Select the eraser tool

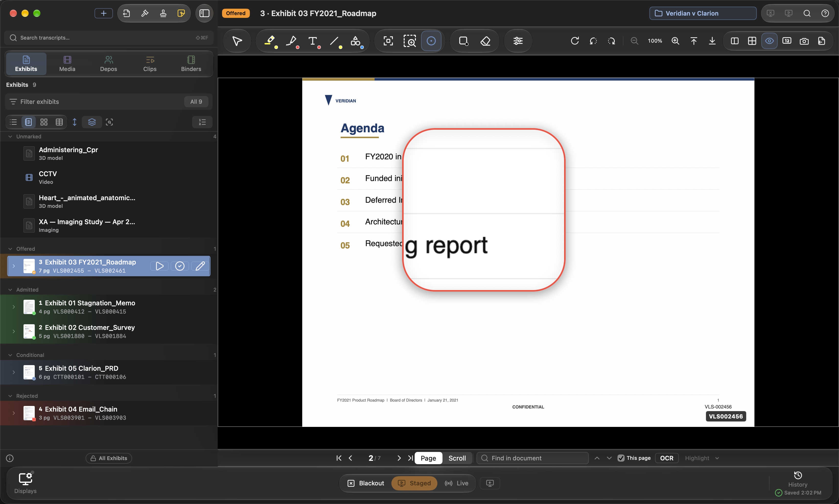485,41
